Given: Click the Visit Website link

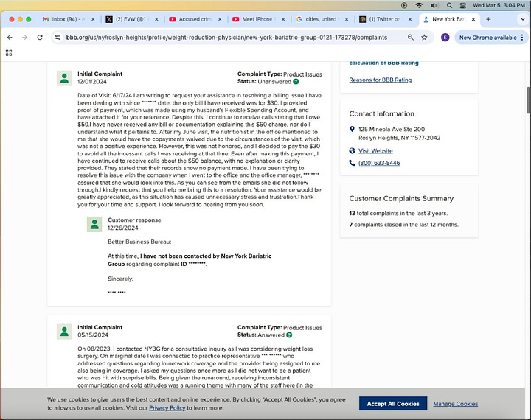Looking at the screenshot, I should pos(375,151).
